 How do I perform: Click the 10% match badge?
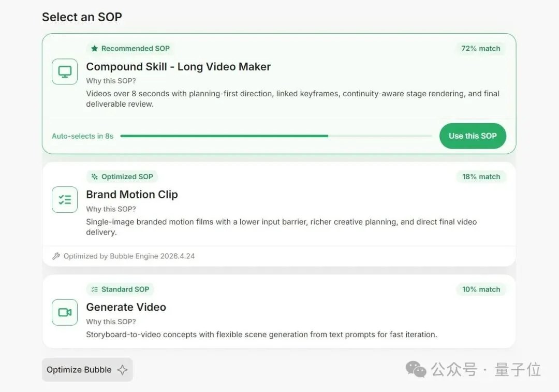(x=481, y=289)
